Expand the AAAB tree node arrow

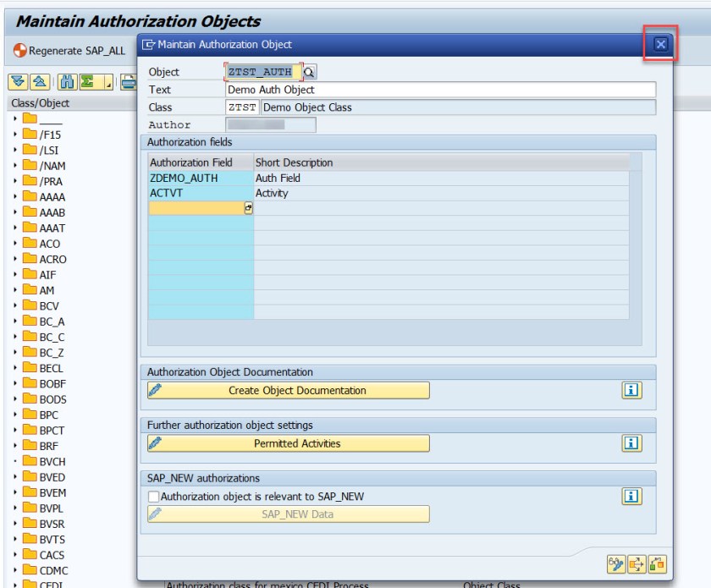[x=15, y=212]
